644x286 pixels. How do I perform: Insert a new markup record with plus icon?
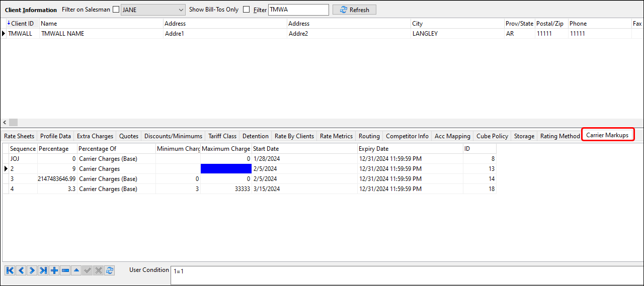(x=54, y=270)
